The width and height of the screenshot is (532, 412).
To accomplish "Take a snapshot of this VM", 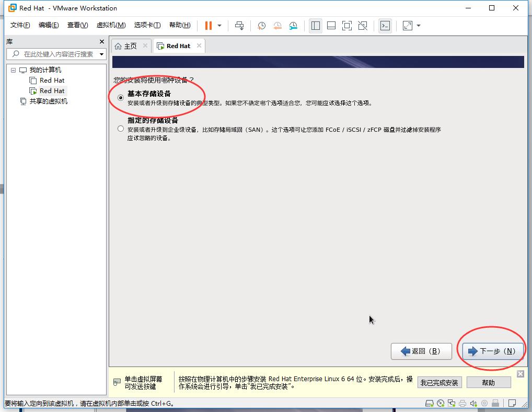I will (261, 26).
